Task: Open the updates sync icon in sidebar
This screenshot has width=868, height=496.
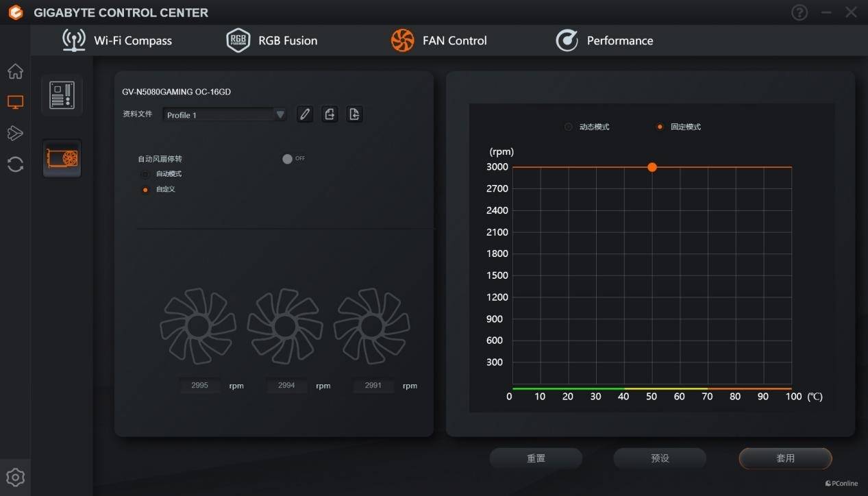Action: coord(15,164)
